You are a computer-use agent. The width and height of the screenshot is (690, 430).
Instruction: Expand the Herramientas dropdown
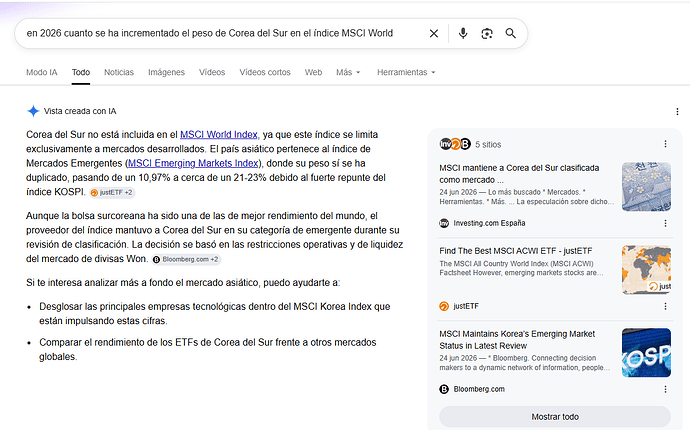[x=406, y=72]
